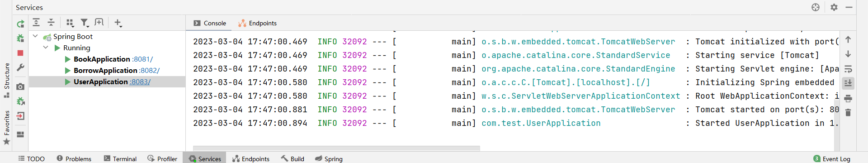868x163 pixels.
Task: Open the :8083/ port link
Action: tap(140, 82)
